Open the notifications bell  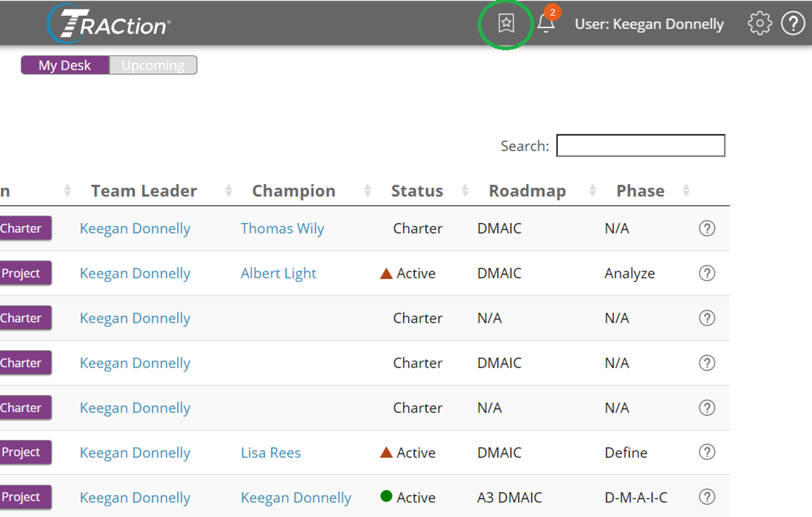pos(546,23)
